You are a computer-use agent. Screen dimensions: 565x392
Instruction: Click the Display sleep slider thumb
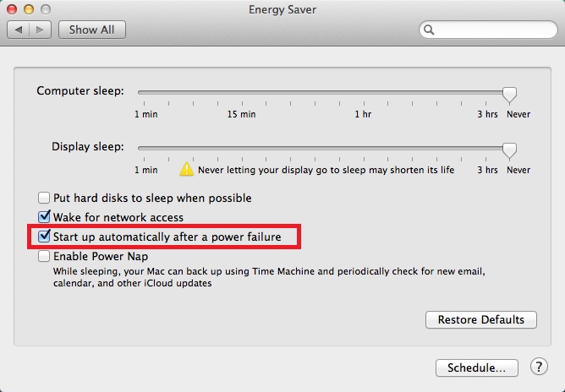tap(509, 150)
